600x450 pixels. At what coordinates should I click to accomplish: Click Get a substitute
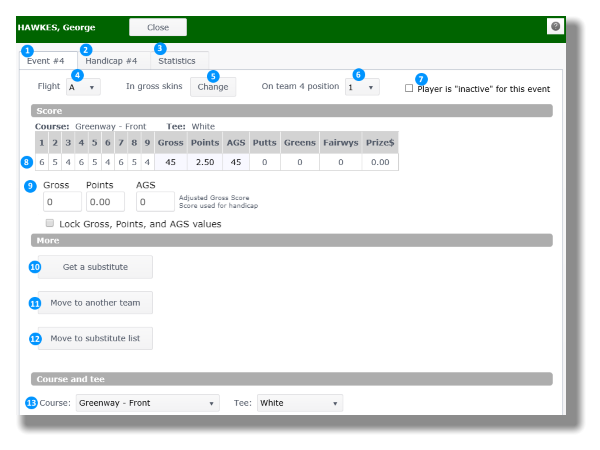click(x=95, y=267)
